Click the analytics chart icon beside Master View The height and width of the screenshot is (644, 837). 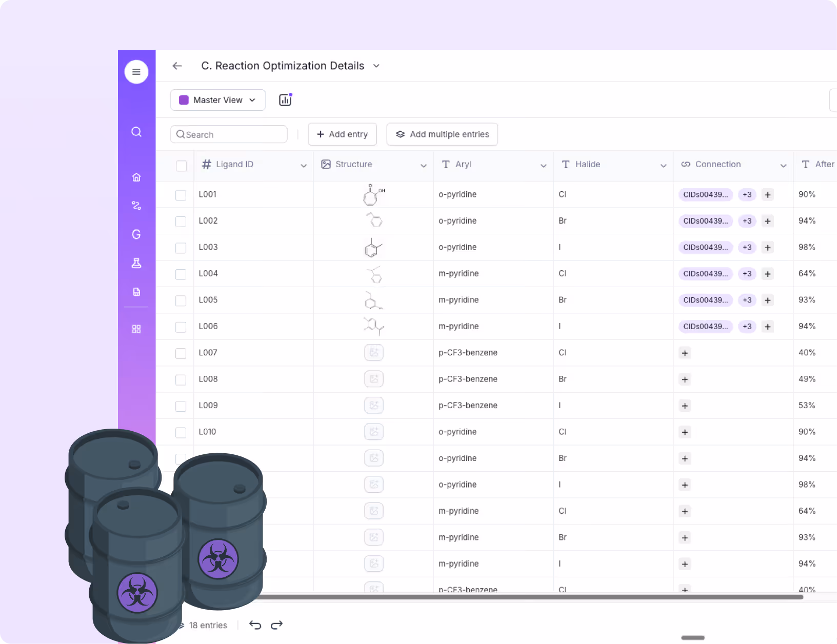[285, 99]
